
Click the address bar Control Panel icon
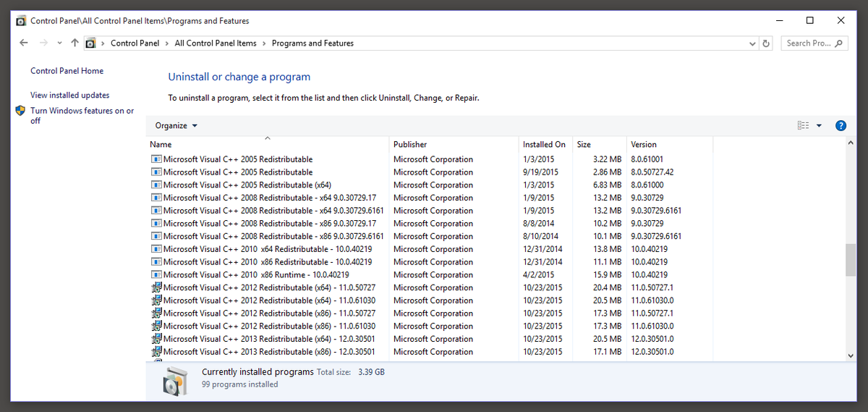(90, 43)
